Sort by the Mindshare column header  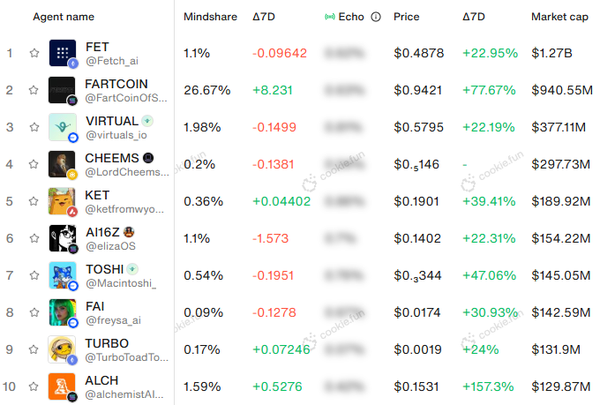point(210,17)
